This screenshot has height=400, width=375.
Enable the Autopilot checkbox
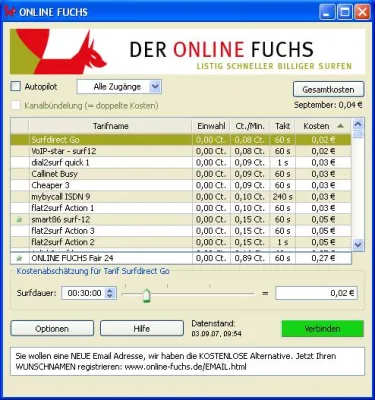16,87
